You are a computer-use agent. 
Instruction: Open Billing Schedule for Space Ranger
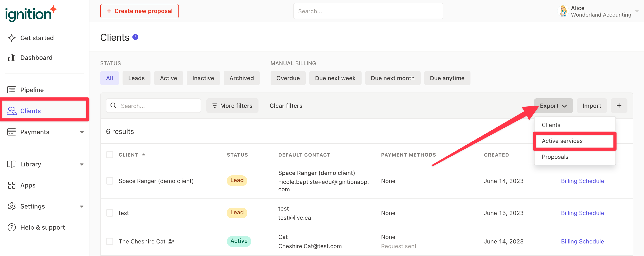[582, 181]
